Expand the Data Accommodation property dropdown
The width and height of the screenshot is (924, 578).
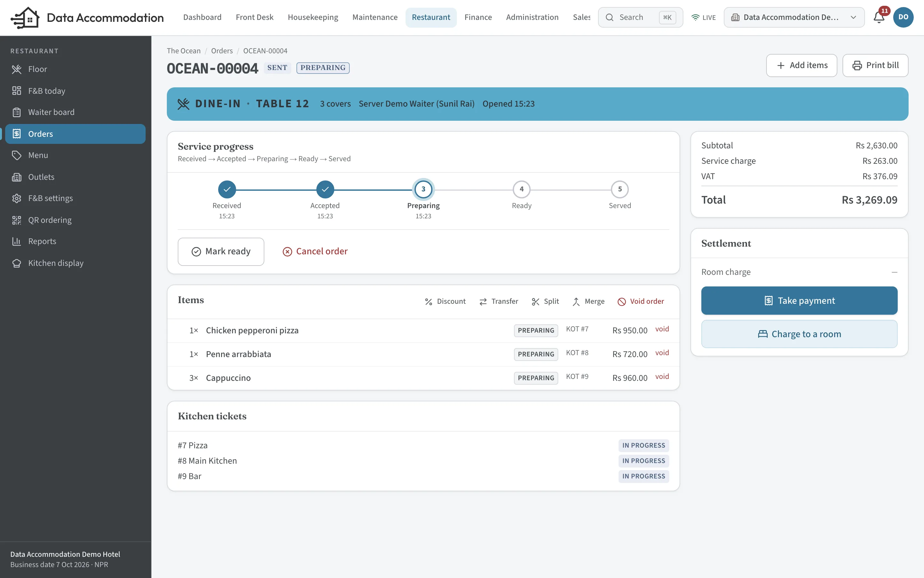(x=794, y=17)
